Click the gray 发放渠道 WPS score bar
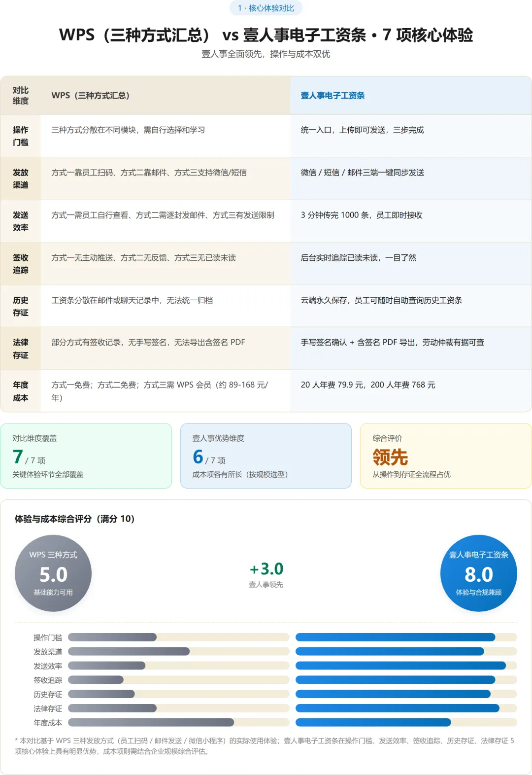Screen dimensions: 532x775 pyautogui.click(x=129, y=651)
